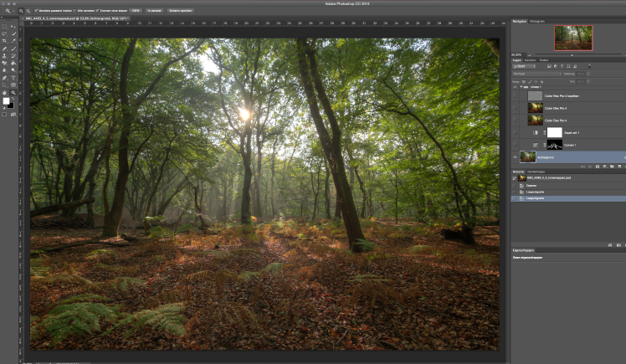Select the Eraser tool
The height and width of the screenshot is (364, 626).
4,63
